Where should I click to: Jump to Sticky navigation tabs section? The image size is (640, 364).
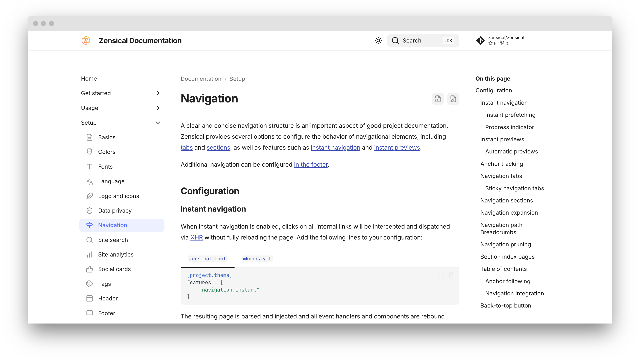tap(514, 188)
